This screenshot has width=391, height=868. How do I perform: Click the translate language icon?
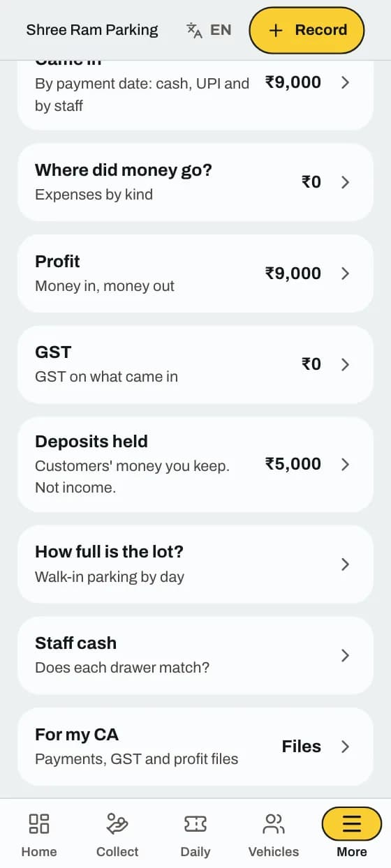pyautogui.click(x=194, y=30)
